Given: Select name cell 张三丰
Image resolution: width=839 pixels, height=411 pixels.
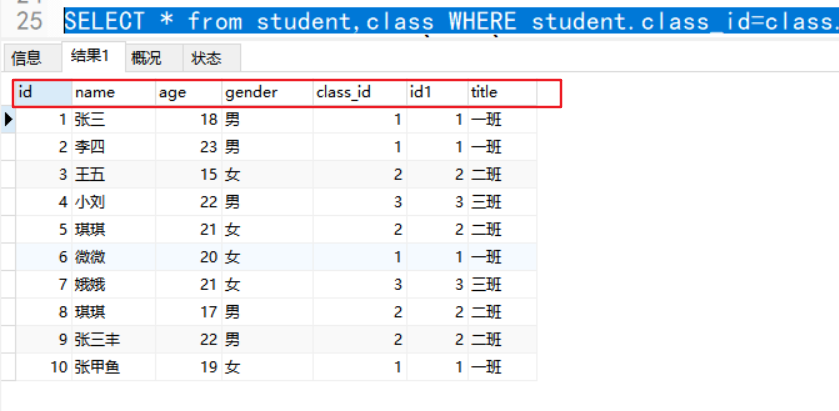Looking at the screenshot, I should pos(113,339).
